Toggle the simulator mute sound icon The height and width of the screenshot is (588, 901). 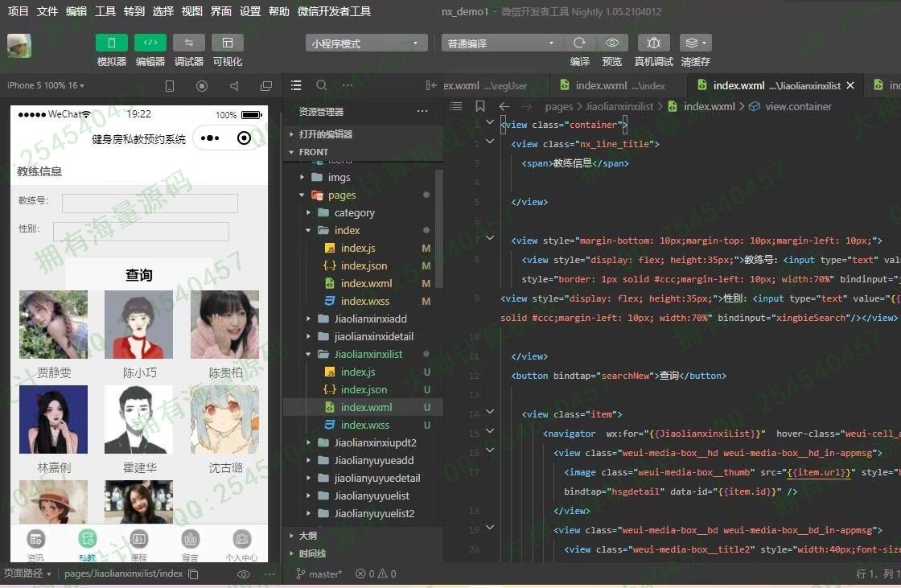click(x=234, y=85)
